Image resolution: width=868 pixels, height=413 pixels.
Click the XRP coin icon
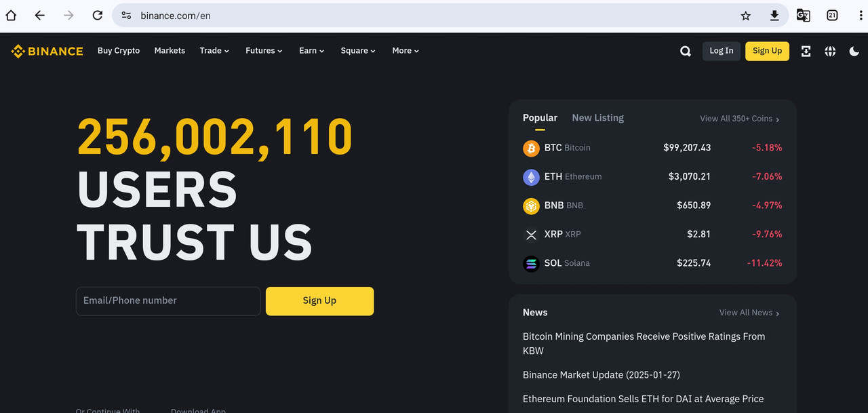pos(531,235)
